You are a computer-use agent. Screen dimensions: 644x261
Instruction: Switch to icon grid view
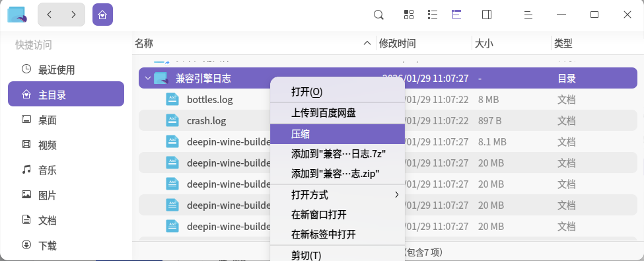tap(409, 15)
